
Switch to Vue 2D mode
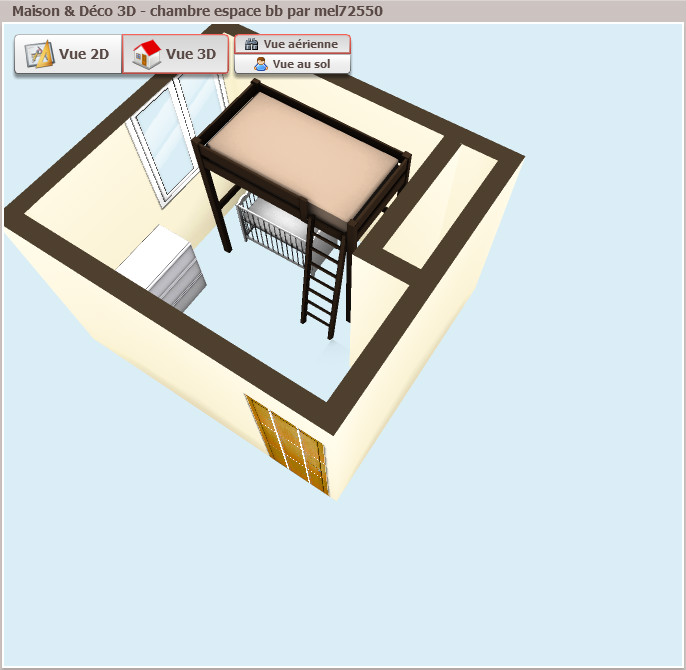pyautogui.click(x=68, y=54)
